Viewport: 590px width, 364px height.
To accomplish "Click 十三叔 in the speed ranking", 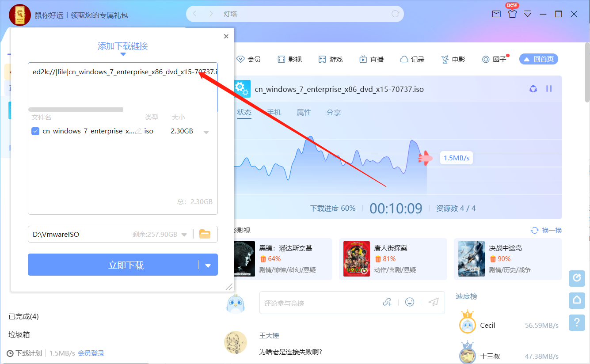I will click(490, 356).
